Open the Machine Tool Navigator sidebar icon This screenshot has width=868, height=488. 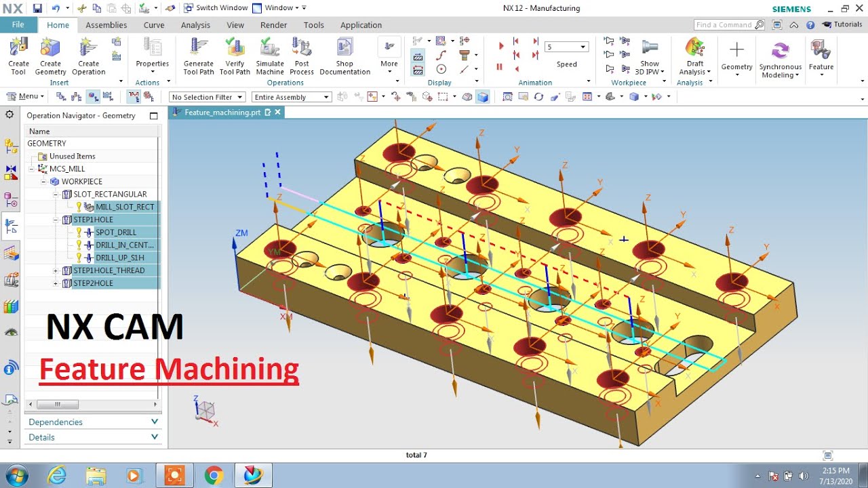pos(11,279)
